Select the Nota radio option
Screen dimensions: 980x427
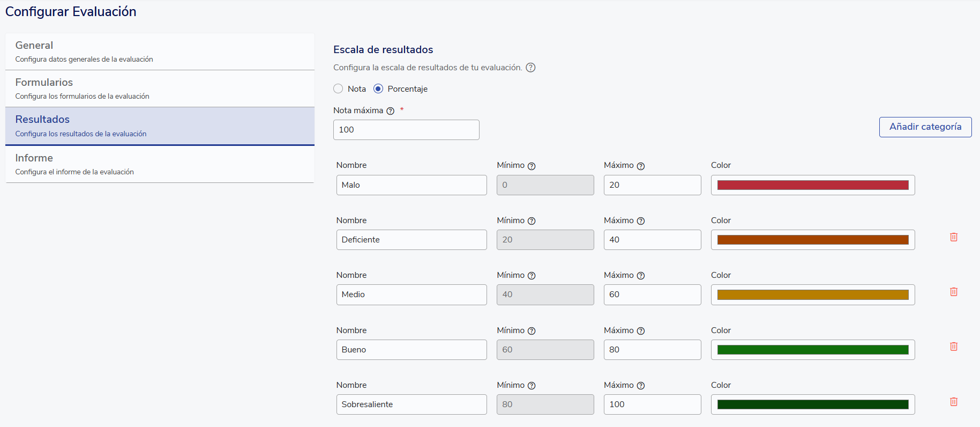coord(338,89)
